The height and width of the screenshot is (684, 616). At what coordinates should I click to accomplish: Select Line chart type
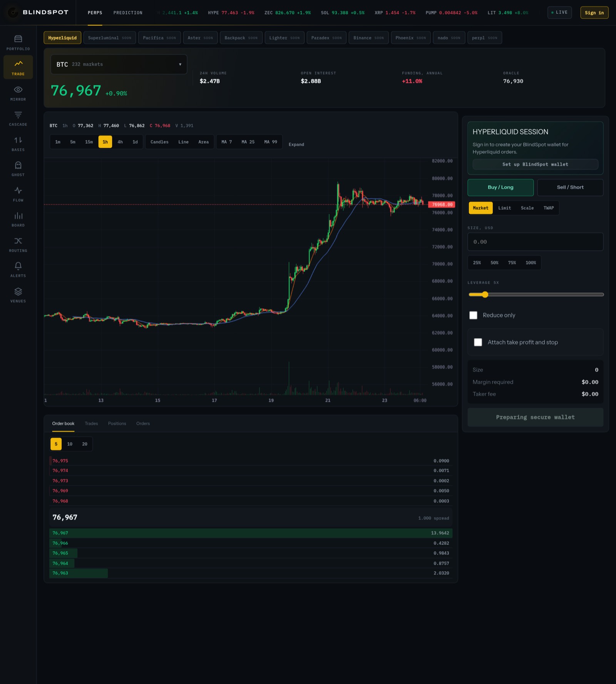click(x=183, y=142)
